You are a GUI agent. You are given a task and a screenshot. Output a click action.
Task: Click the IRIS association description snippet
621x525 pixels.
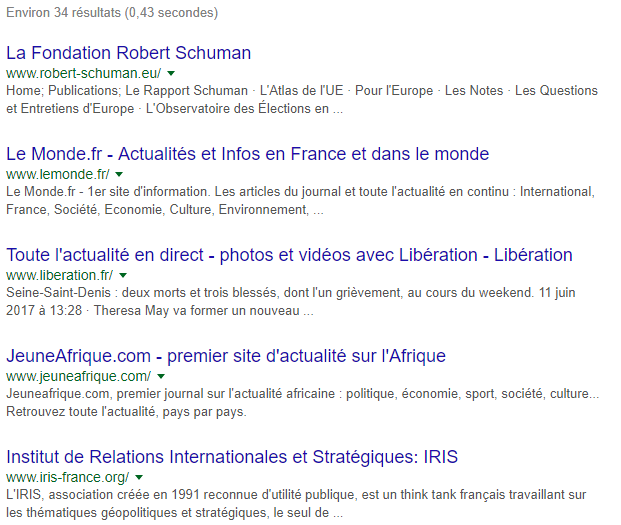click(x=300, y=503)
